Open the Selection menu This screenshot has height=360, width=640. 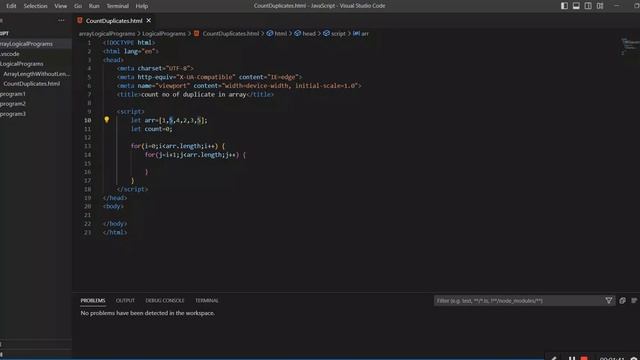[x=35, y=6]
